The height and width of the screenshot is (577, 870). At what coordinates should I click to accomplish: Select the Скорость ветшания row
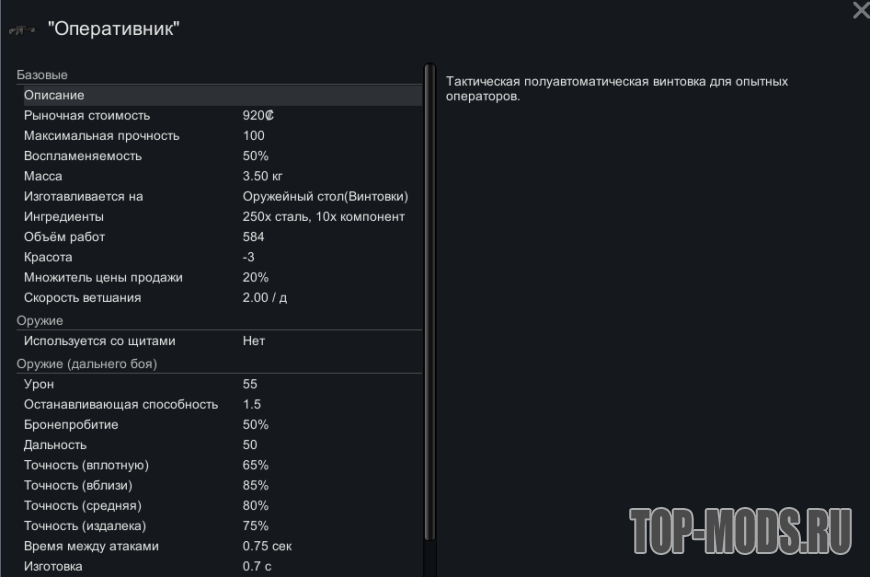click(x=222, y=297)
